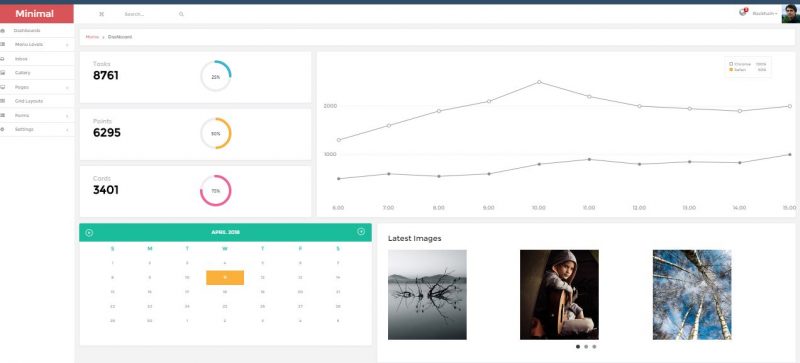Select calendar date 30

[x=149, y=321]
